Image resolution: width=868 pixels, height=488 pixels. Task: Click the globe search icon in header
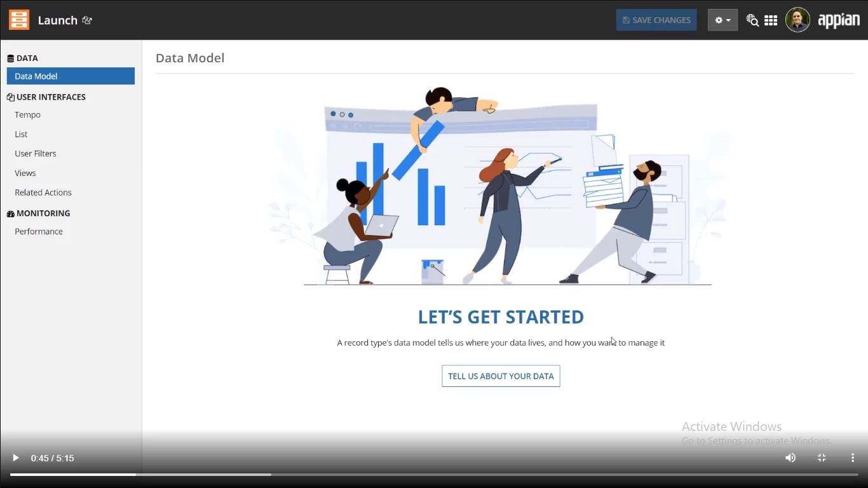pyautogui.click(x=752, y=20)
